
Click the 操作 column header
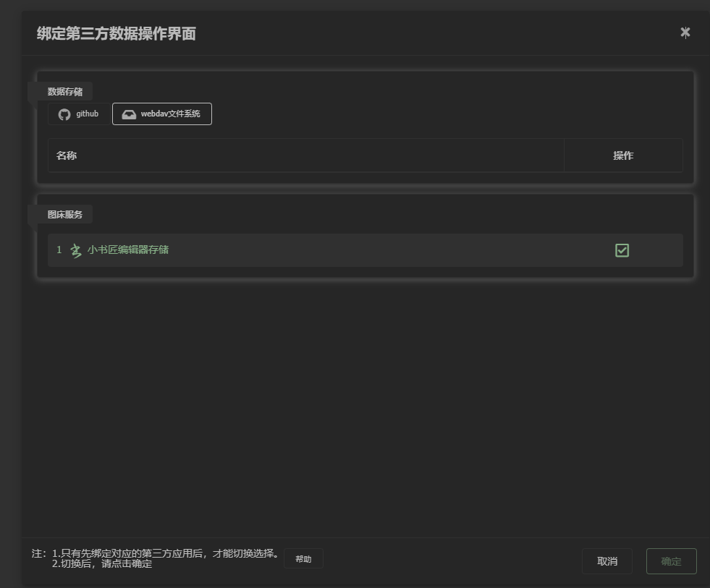point(623,155)
